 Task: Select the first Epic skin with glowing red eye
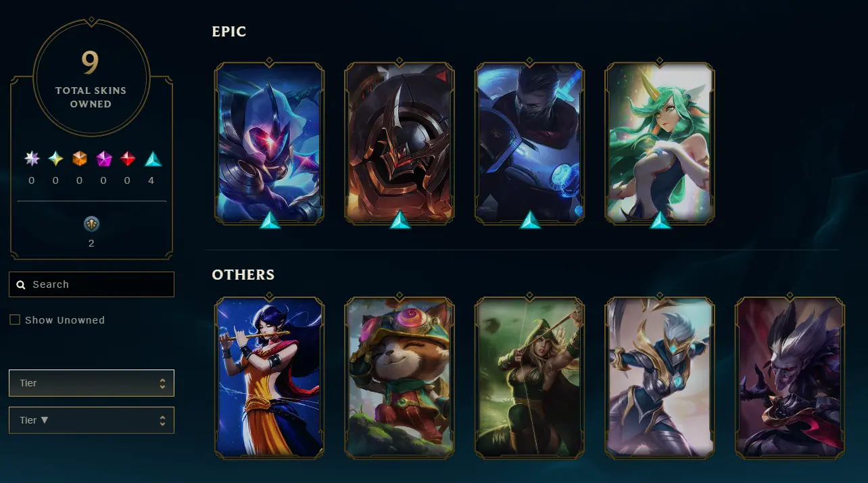click(269, 143)
